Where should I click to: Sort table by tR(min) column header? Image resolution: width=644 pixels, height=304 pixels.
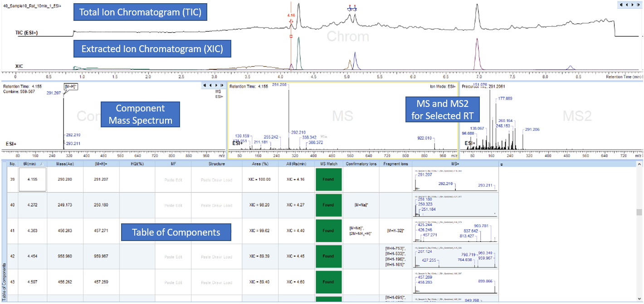pos(32,164)
